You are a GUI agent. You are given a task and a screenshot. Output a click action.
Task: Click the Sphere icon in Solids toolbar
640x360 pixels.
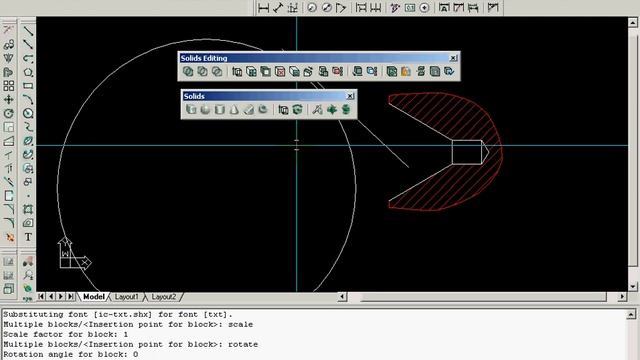pos(205,109)
